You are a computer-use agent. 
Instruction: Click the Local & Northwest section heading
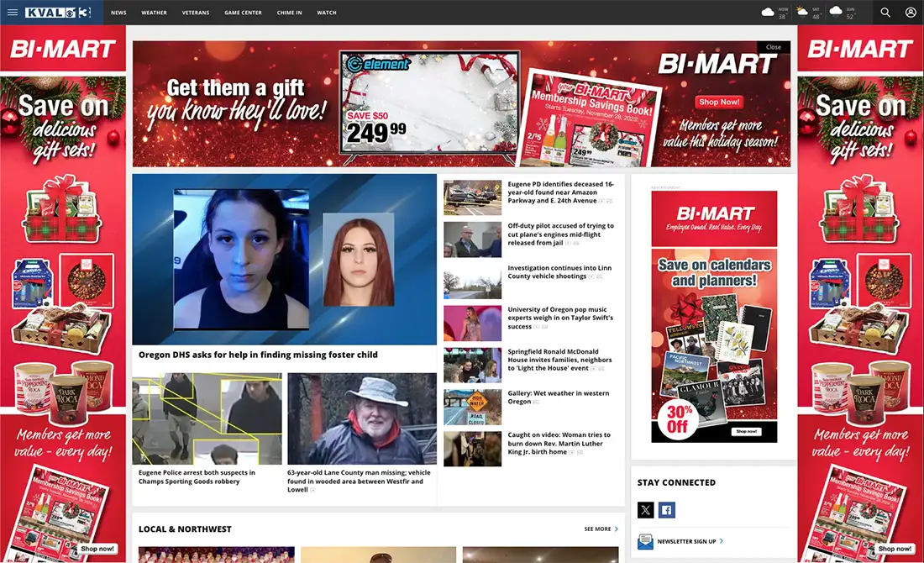click(x=185, y=529)
